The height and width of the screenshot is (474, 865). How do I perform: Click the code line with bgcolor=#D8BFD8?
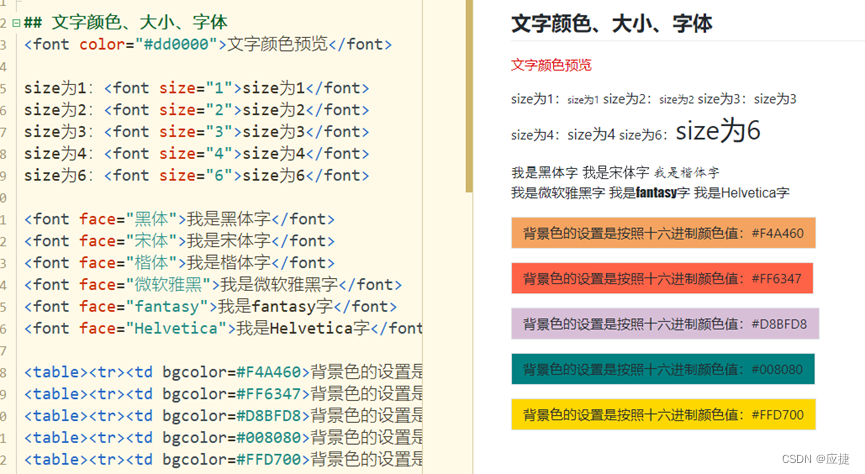[223, 416]
